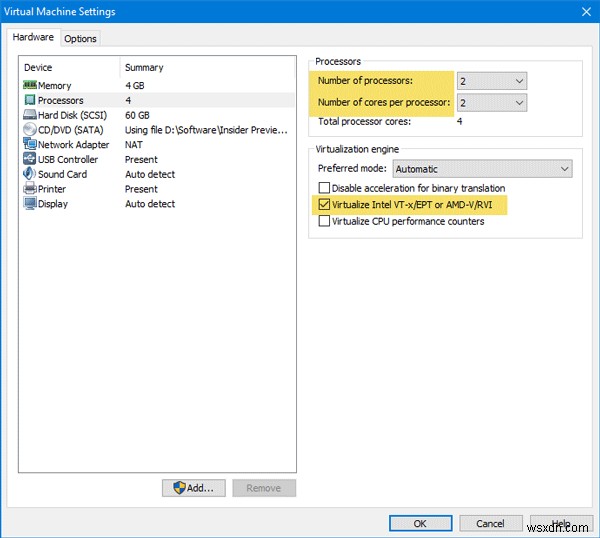Click the Display monitor icon

click(x=30, y=203)
